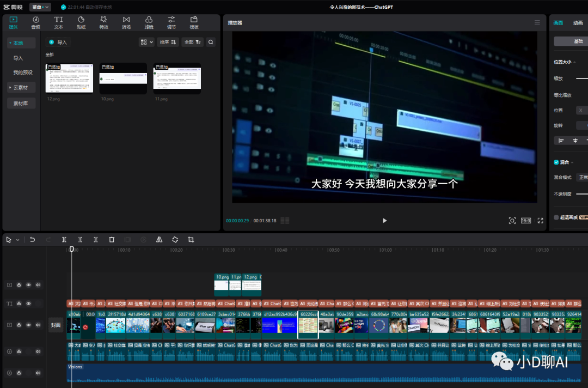The image size is (588, 388).
Task: Click the timeline playhead handle
Action: click(72, 249)
